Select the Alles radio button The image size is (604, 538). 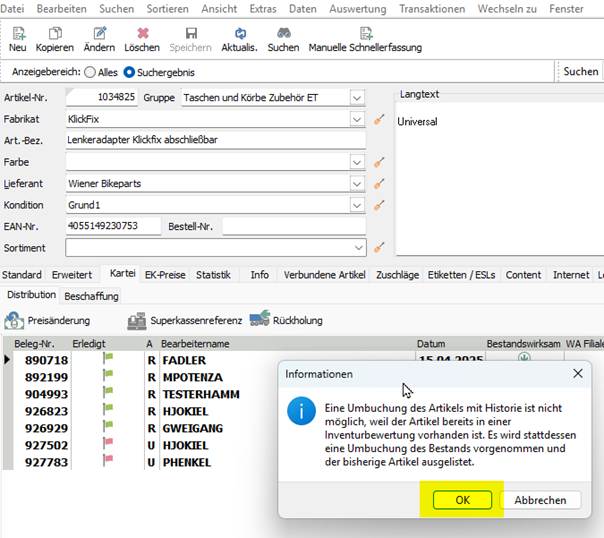point(90,72)
